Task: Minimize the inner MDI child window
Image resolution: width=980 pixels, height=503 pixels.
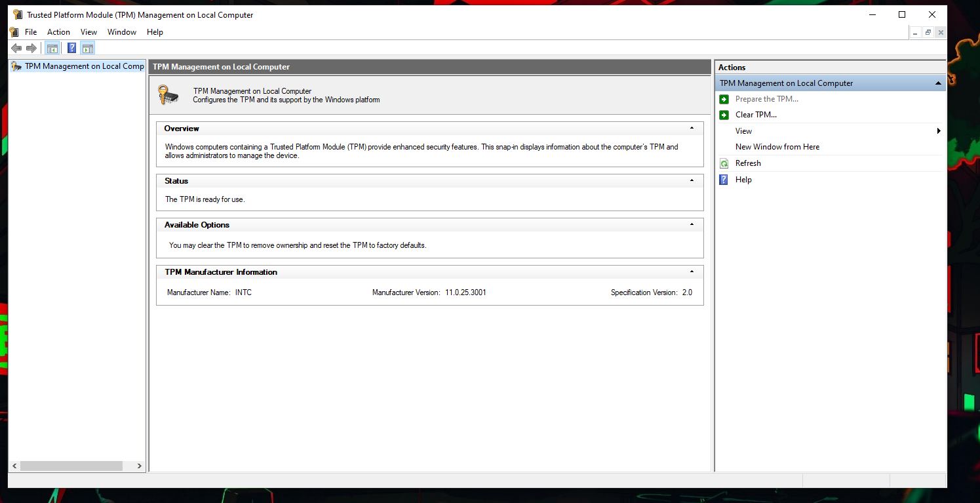Action: [916, 32]
